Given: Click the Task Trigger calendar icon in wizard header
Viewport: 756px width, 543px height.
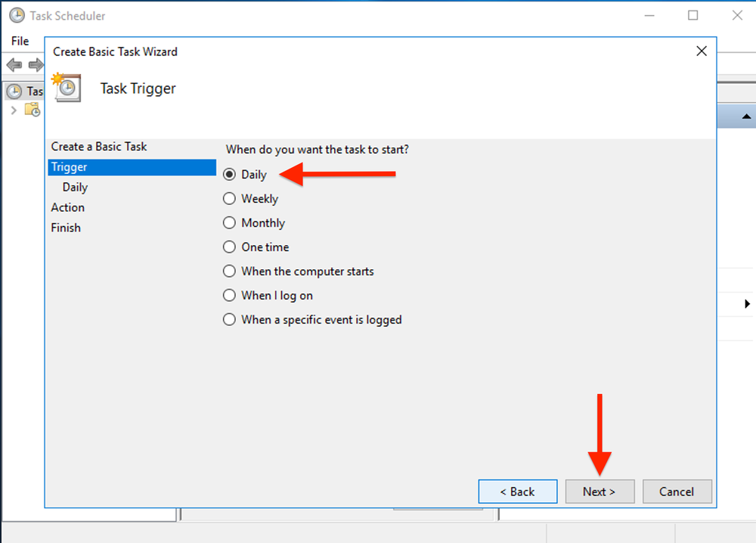Looking at the screenshot, I should (x=67, y=87).
